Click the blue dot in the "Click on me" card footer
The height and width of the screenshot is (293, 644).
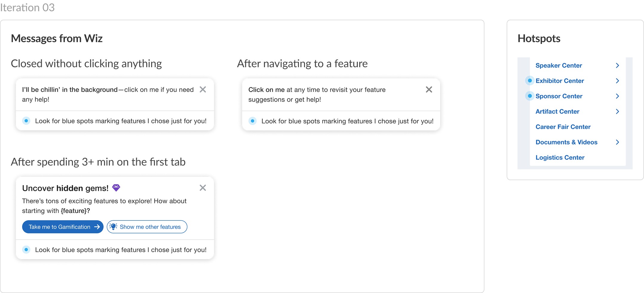tap(253, 121)
